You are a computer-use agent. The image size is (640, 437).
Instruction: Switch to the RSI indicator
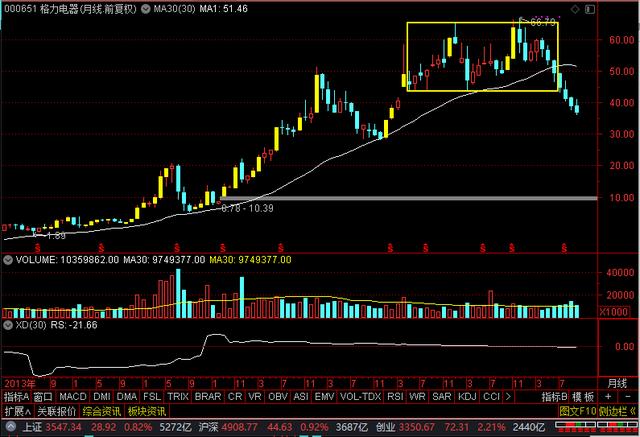[393, 397]
